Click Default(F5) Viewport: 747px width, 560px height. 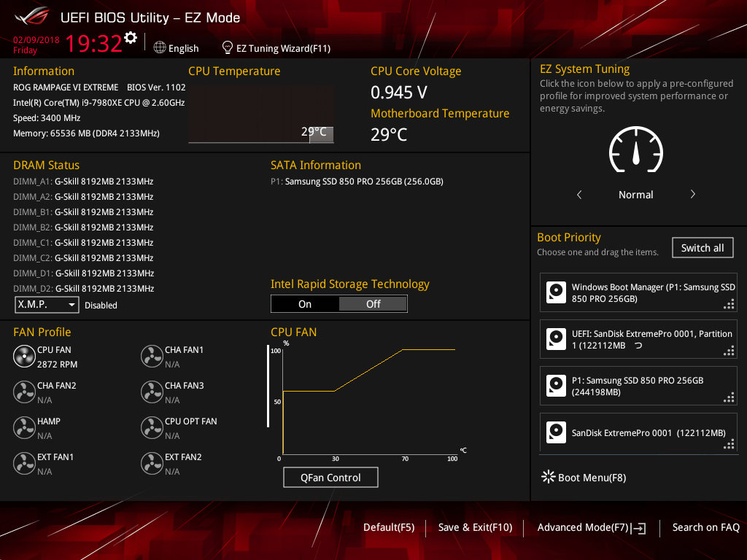[x=389, y=527]
